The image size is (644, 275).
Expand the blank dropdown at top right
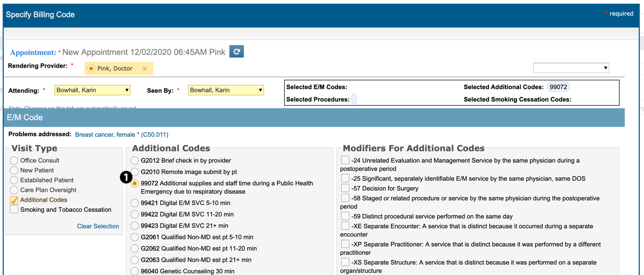pyautogui.click(x=571, y=68)
